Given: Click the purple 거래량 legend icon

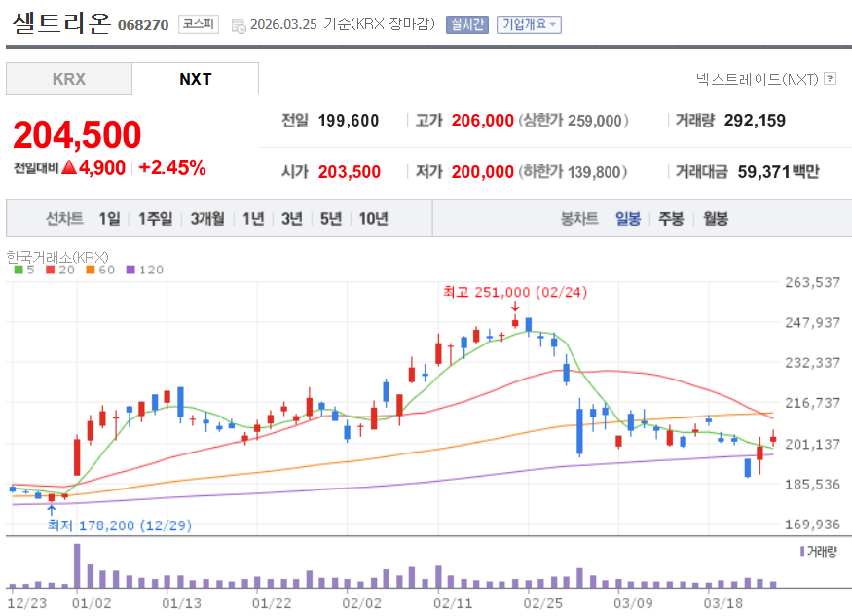Looking at the screenshot, I should click(801, 551).
